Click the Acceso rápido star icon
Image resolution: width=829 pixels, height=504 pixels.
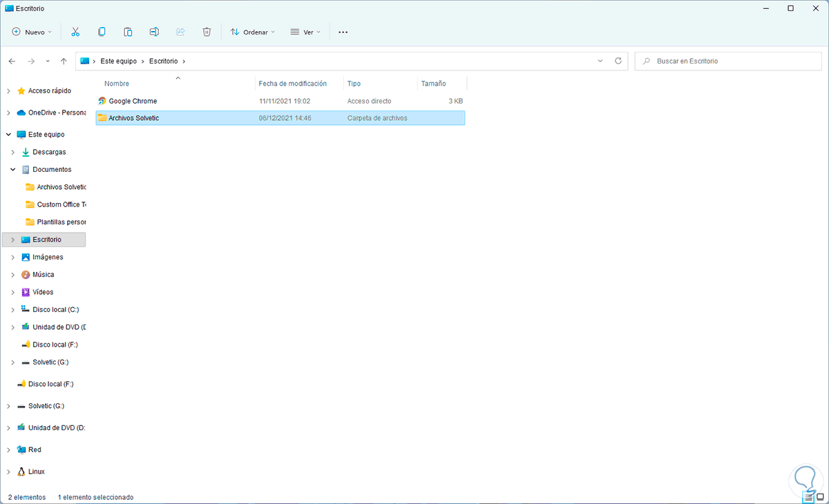pyautogui.click(x=21, y=90)
